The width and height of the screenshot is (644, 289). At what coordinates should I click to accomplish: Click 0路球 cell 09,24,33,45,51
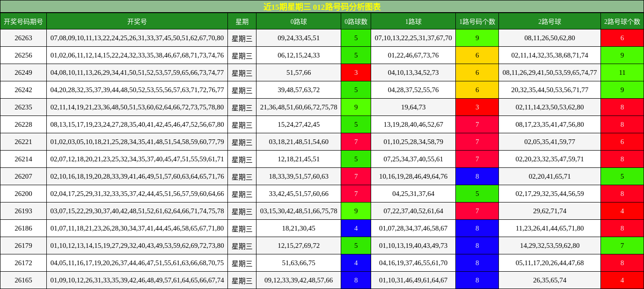pos(299,38)
